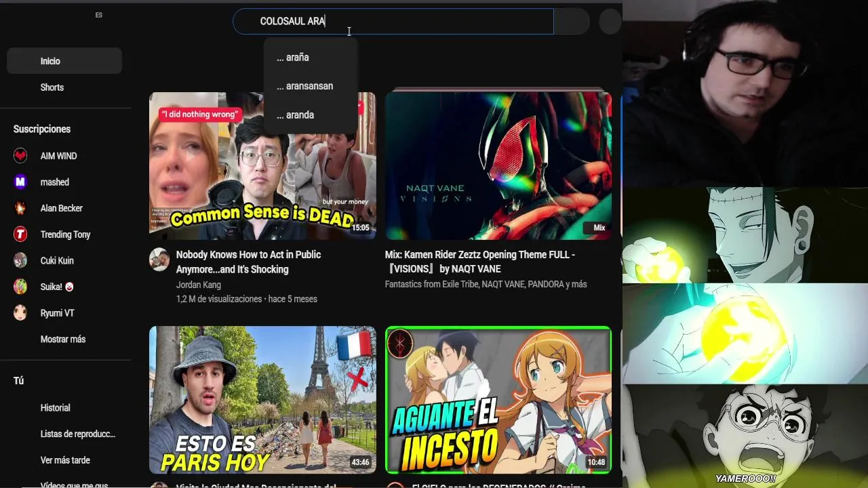This screenshot has width=868, height=488.
Task: Click the 10:48 duration badge
Action: [x=596, y=462]
